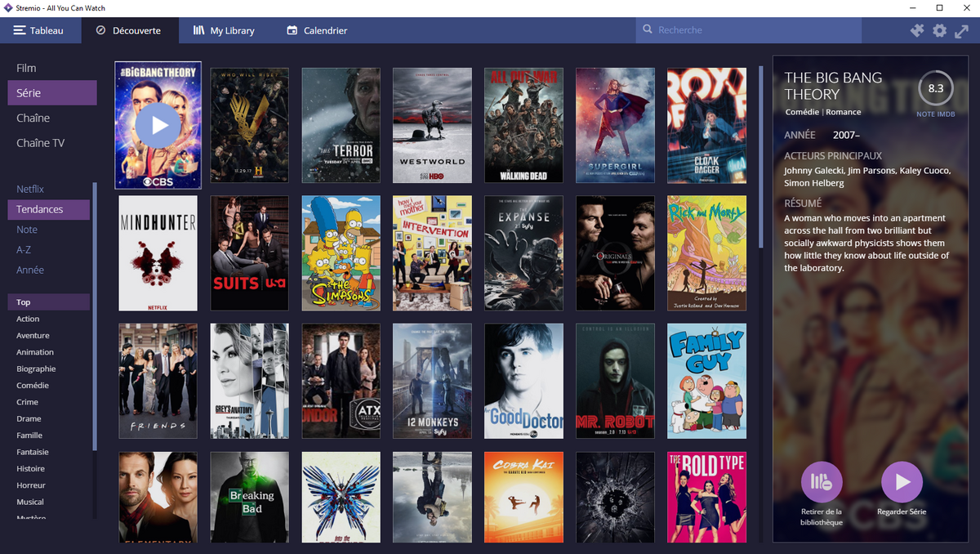Open the Mr. Robot poster
The image size is (980, 554).
pos(615,382)
